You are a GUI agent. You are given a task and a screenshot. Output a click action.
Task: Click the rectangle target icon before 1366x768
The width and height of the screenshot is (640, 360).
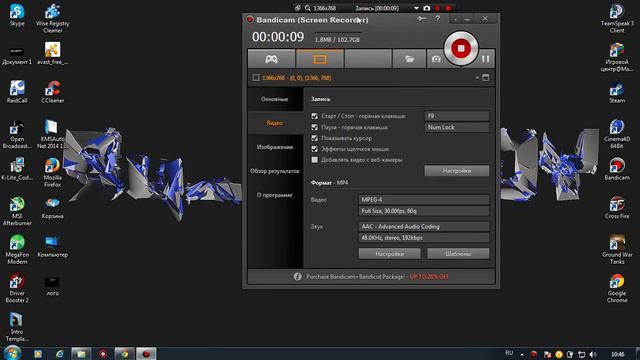pyautogui.click(x=256, y=78)
